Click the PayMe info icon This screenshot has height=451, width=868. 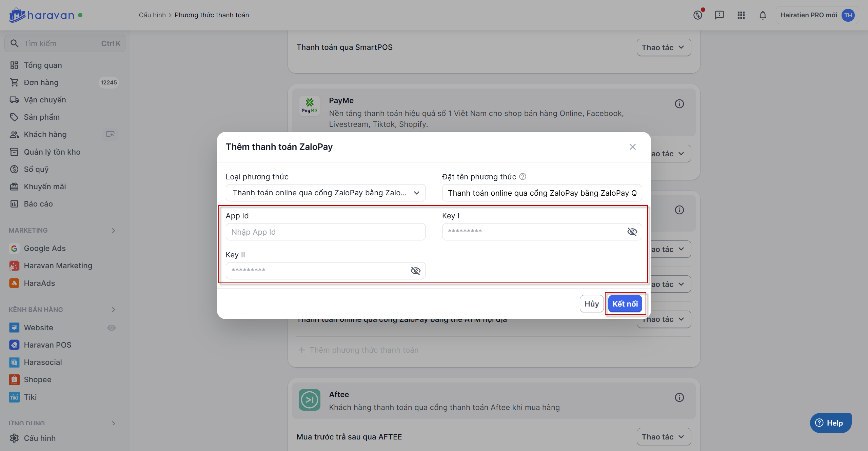[679, 104]
